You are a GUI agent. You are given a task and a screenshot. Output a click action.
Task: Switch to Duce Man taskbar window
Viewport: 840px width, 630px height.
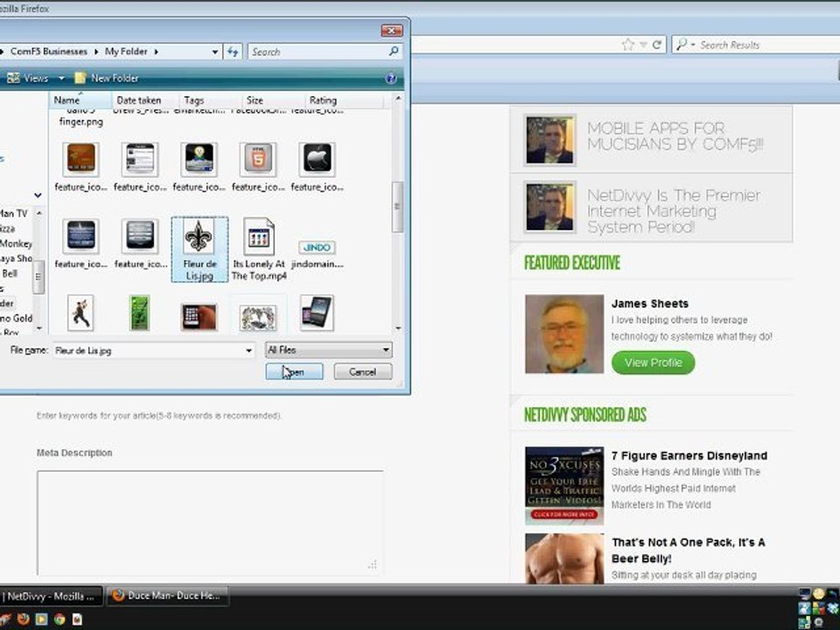(x=168, y=596)
